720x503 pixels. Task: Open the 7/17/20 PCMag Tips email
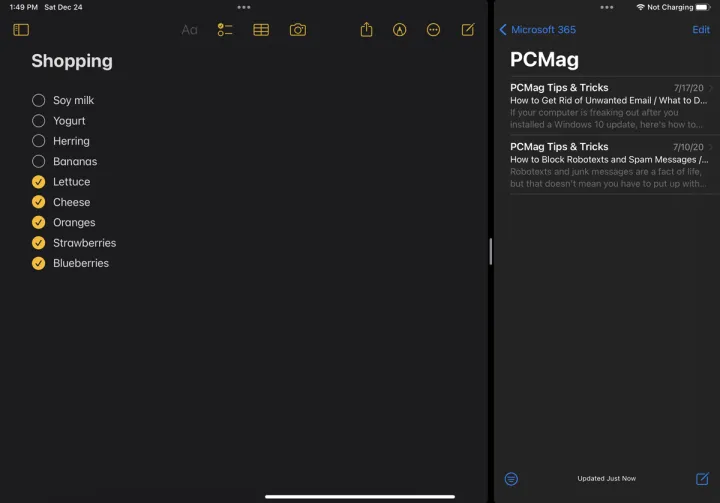click(x=608, y=106)
